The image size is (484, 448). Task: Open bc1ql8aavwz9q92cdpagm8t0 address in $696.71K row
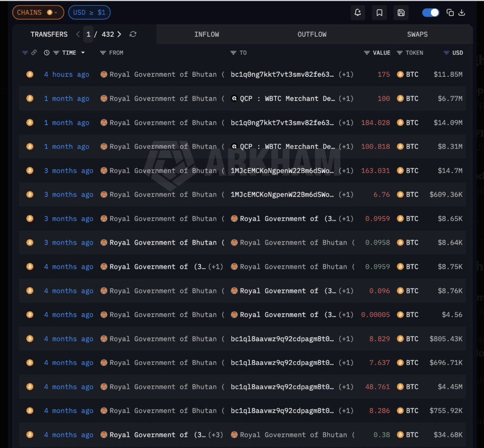(282, 362)
